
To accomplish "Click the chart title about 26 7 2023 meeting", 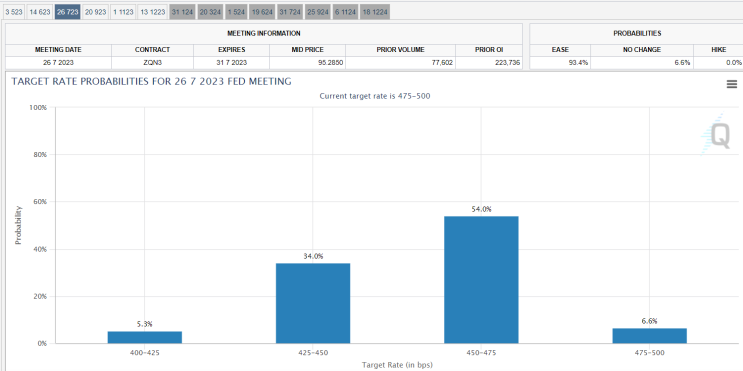I will pyautogui.click(x=151, y=81).
